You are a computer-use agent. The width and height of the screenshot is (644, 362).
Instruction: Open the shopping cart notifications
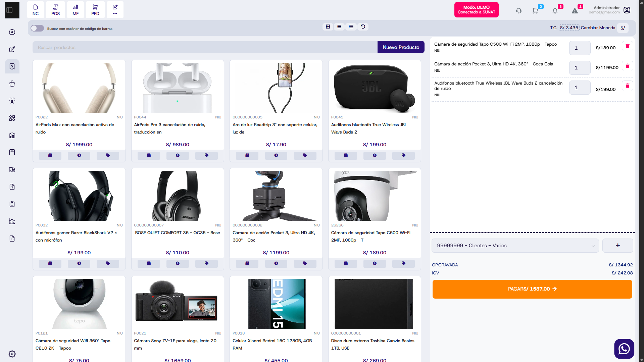(x=535, y=11)
